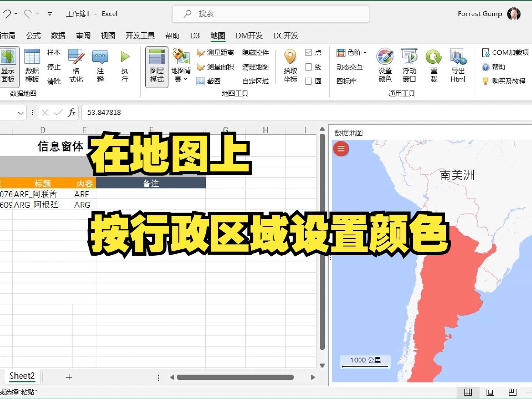Open the 设置颜色 color picker
Screen dimensions: 532x399
pos(385,66)
